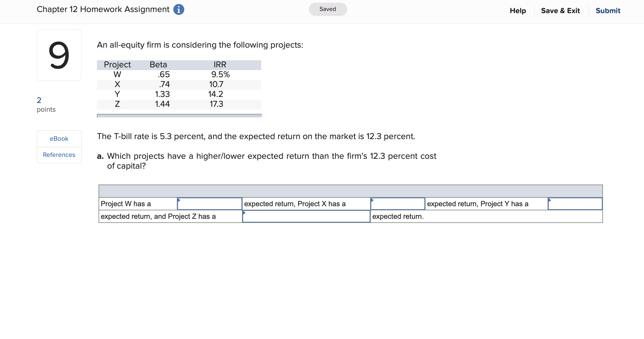This screenshot has height=339, width=644.
Task: Select Save & Exit from the top bar
Action: 560,10
